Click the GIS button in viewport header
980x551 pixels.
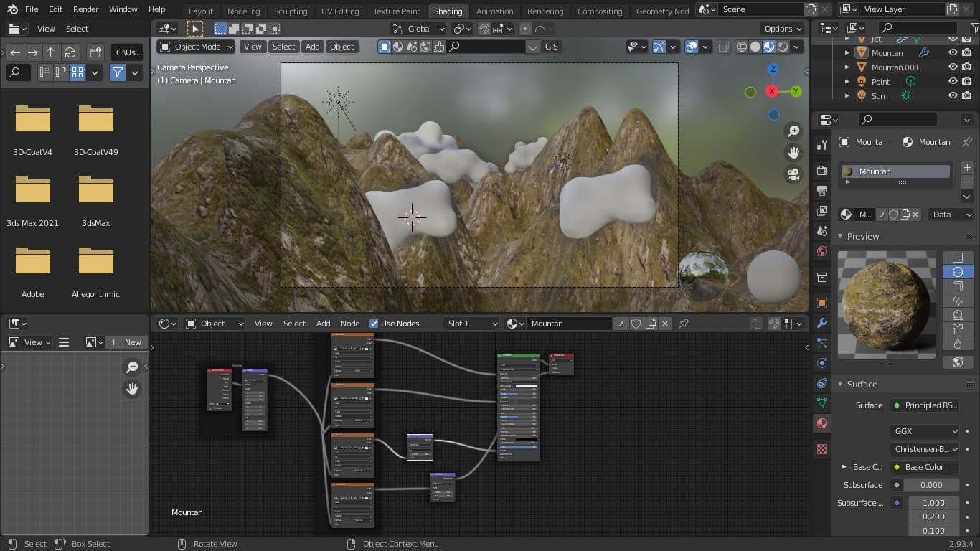click(551, 47)
